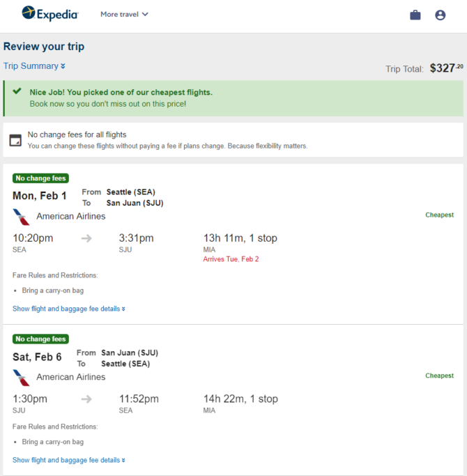Open the account profile icon

pos(440,15)
